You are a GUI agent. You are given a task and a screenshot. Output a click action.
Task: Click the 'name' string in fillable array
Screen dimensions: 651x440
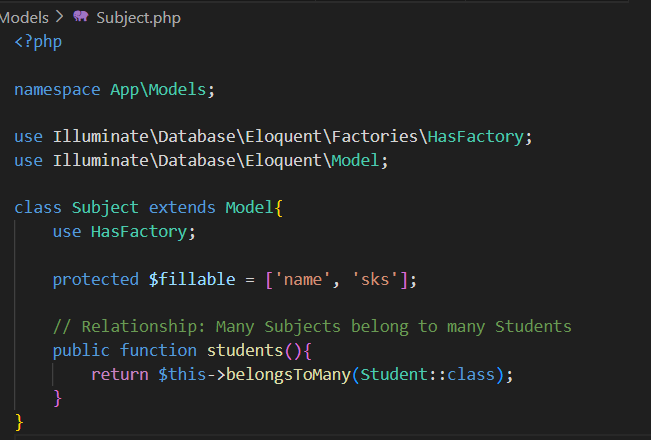[302, 279]
